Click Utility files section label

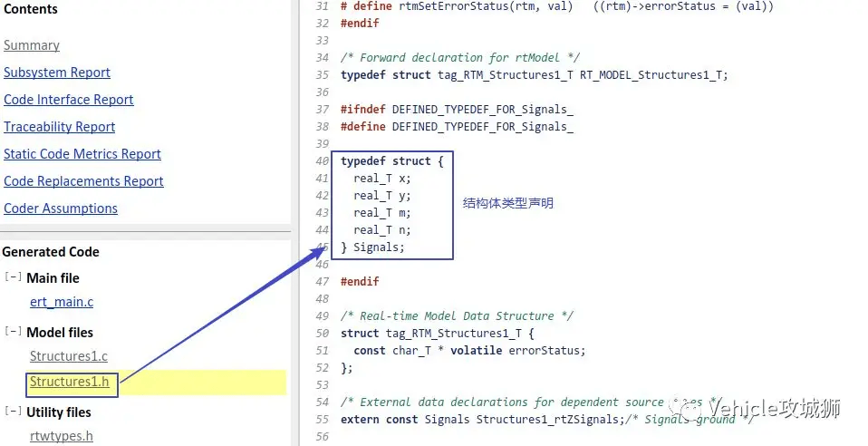point(59,412)
